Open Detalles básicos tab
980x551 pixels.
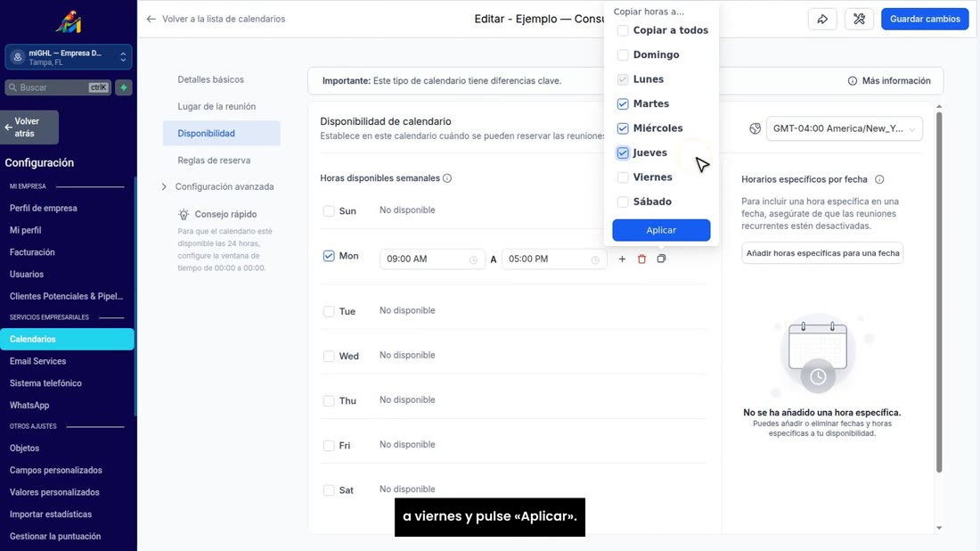(x=210, y=79)
